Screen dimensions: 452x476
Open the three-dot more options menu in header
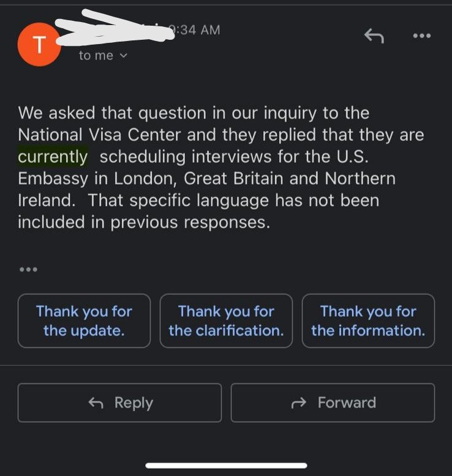pos(422,36)
